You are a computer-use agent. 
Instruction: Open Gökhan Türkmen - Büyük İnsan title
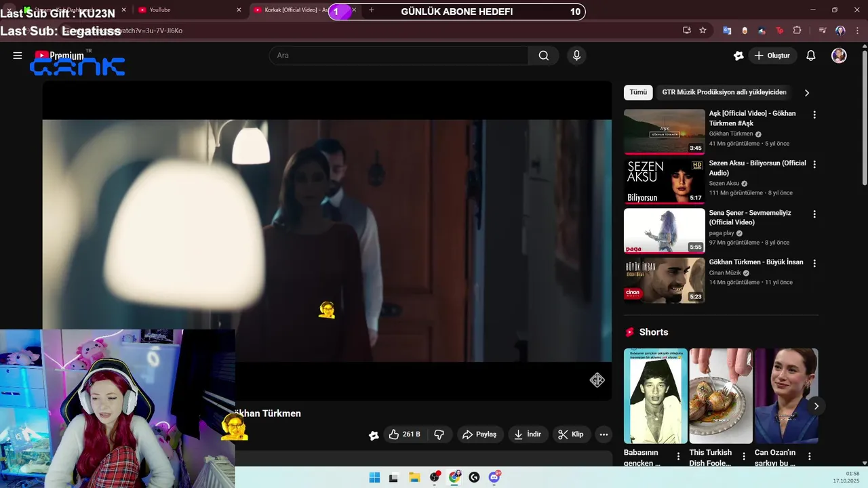tap(756, 262)
